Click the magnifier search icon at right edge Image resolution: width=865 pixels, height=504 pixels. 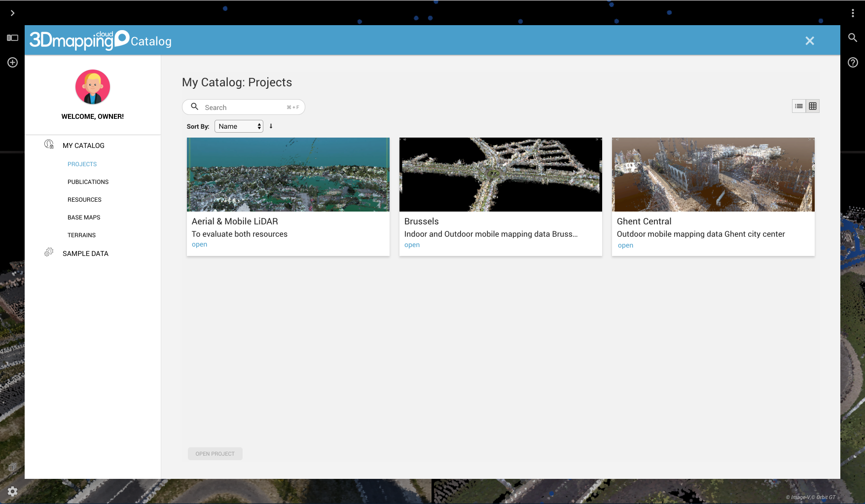[853, 37]
